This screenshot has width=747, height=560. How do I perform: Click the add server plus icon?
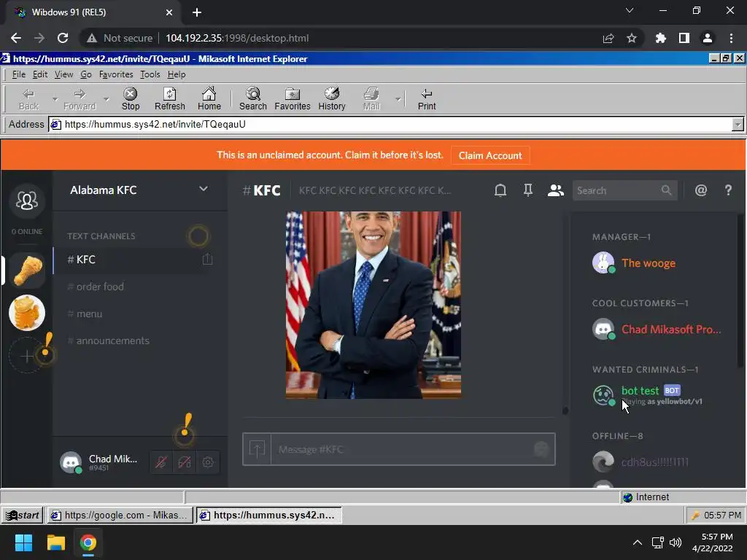pos(27,356)
